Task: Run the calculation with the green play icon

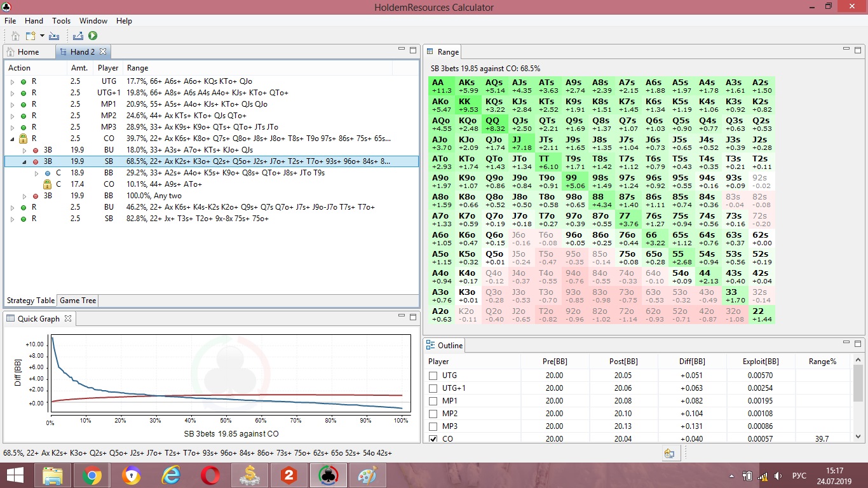Action: [x=93, y=36]
